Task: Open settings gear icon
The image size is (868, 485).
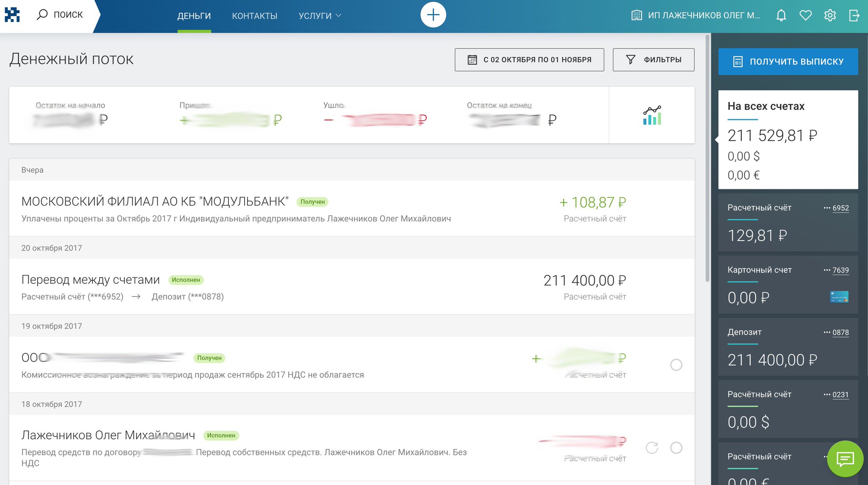Action: (x=830, y=16)
